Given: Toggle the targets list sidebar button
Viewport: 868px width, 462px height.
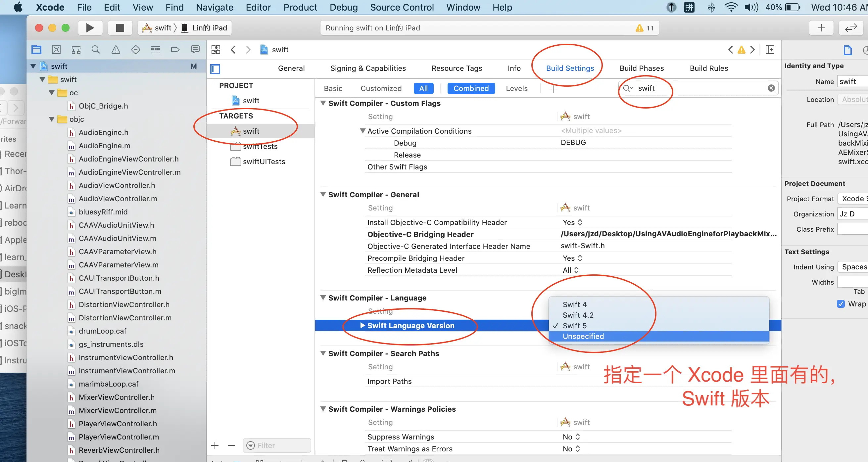Looking at the screenshot, I should pos(215,69).
